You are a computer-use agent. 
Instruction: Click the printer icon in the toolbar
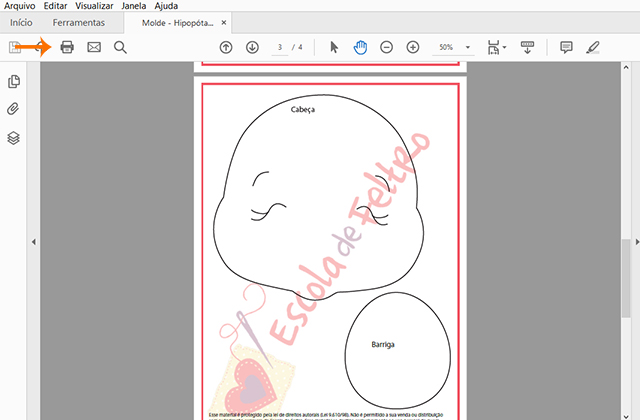(67, 47)
